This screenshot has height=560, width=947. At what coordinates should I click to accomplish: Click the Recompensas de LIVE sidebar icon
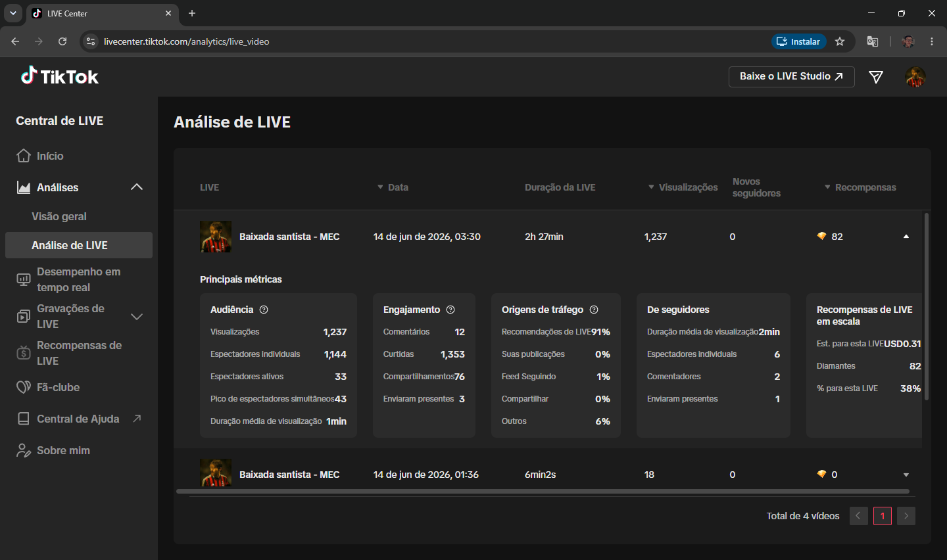point(24,353)
